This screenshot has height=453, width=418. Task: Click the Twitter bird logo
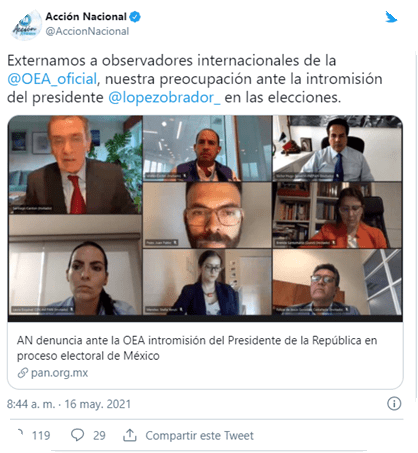coord(391,17)
